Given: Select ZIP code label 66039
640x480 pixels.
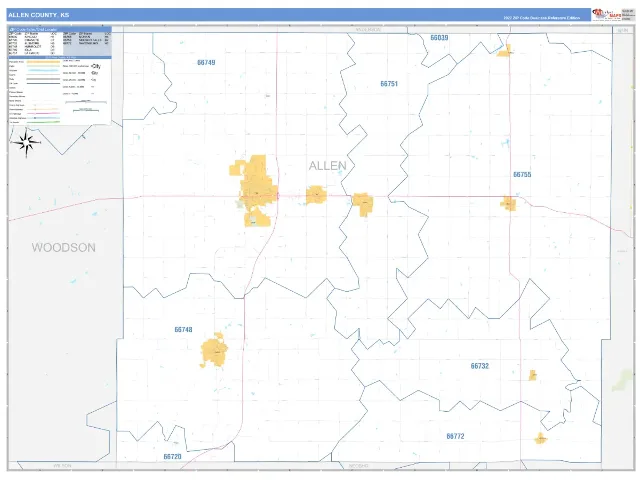Looking at the screenshot, I should click(439, 38).
